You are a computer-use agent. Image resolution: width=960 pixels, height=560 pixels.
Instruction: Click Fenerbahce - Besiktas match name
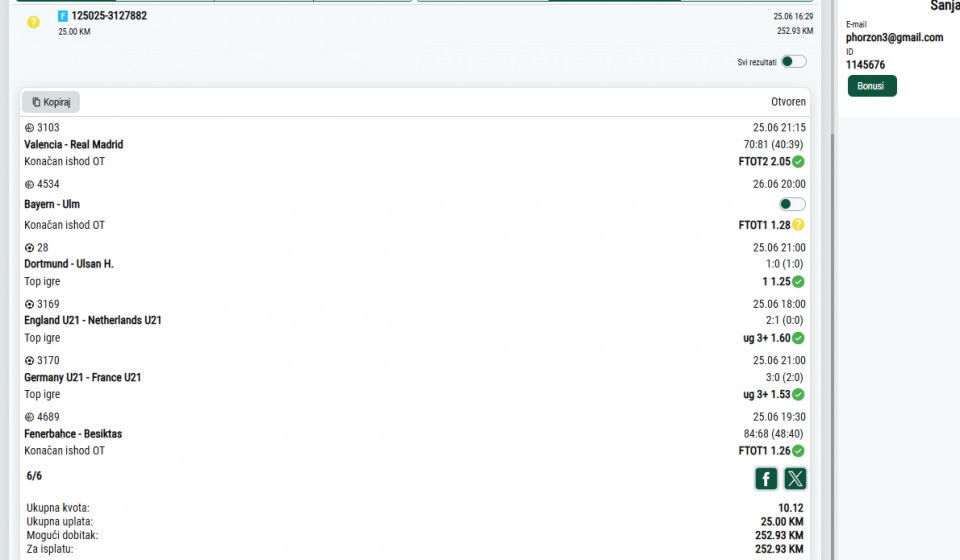tap(73, 433)
